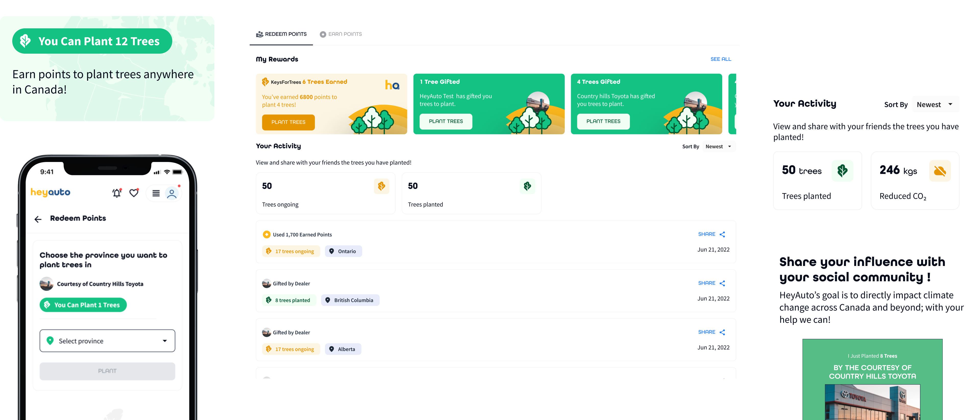980x420 pixels.
Task: Open the Select province dropdown
Action: point(107,340)
